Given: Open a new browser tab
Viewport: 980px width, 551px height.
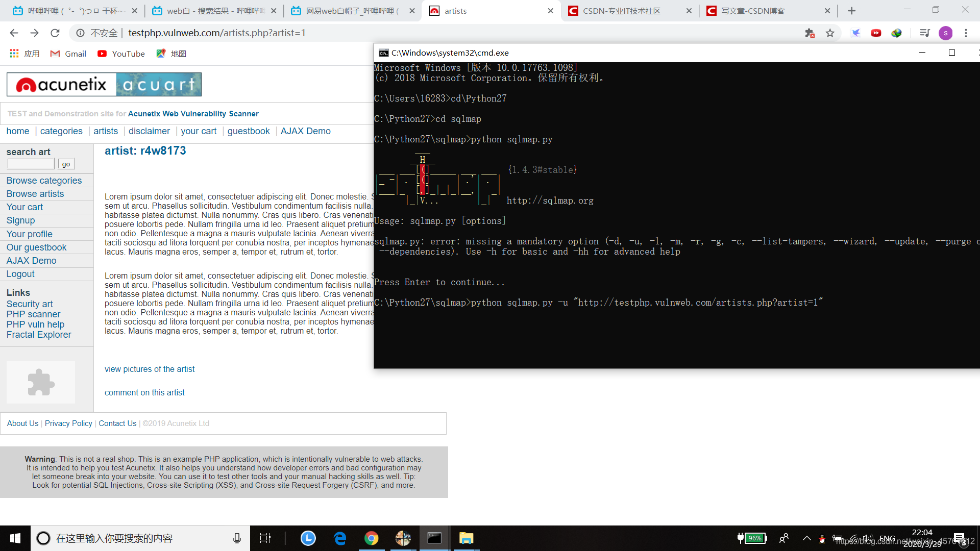Looking at the screenshot, I should click(x=851, y=11).
